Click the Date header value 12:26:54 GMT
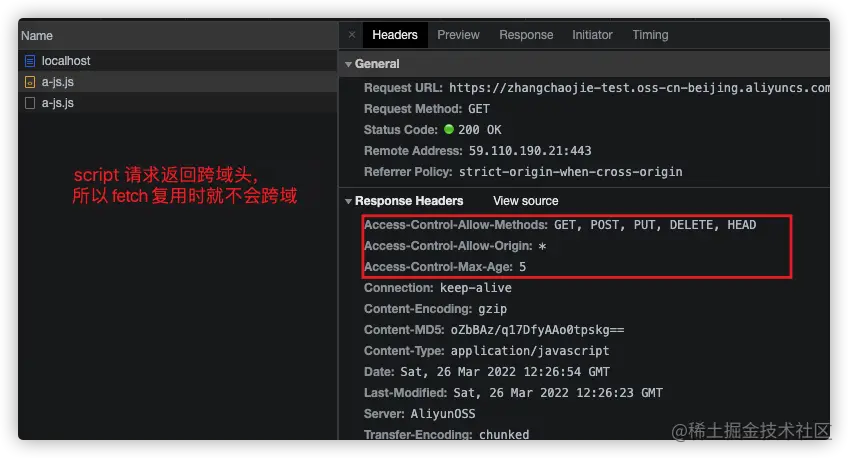This screenshot has width=848, height=458. 505,372
